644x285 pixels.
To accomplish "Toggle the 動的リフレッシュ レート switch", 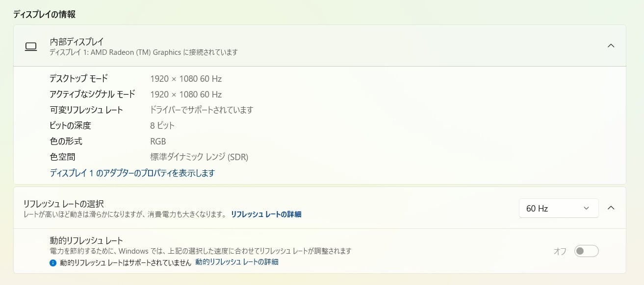I will click(x=586, y=251).
